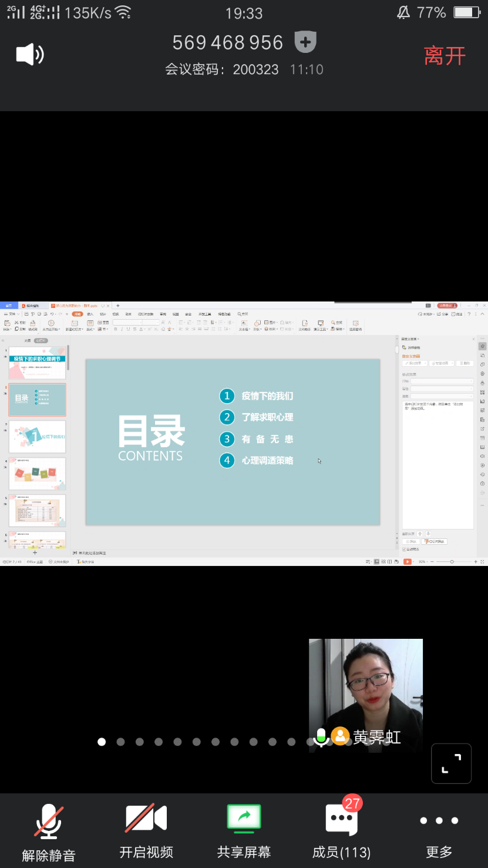The height and width of the screenshot is (868, 488).
Task: Turn on camera with 开启视频
Action: [x=146, y=832]
